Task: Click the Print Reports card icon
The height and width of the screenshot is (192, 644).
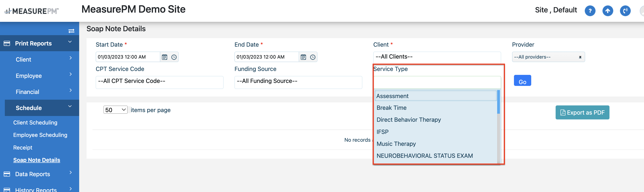Action: coord(7,43)
